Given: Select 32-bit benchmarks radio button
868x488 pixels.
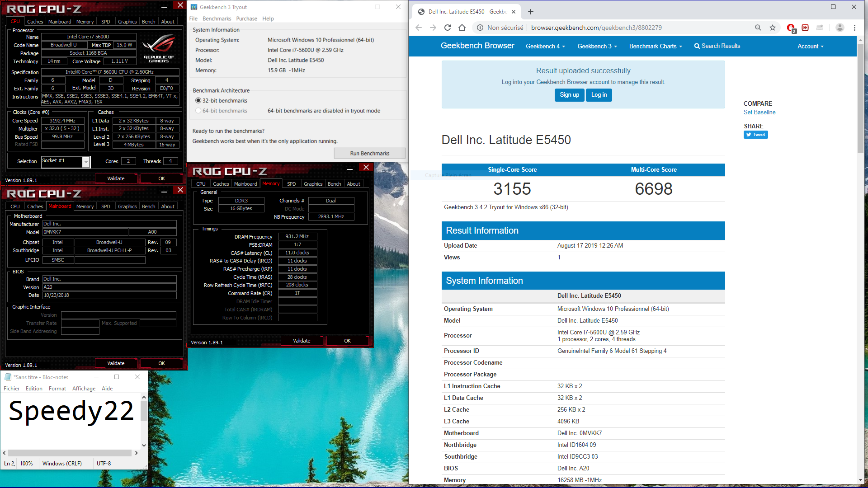Looking at the screenshot, I should pos(198,100).
